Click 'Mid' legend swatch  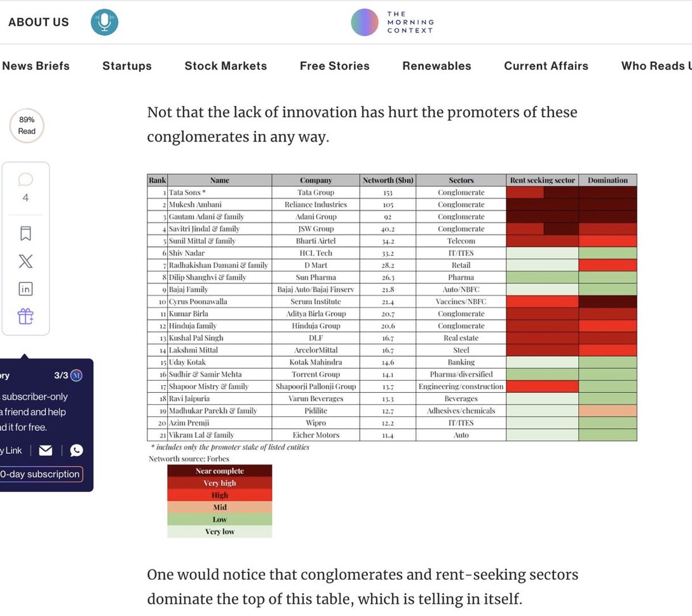pyautogui.click(x=219, y=507)
